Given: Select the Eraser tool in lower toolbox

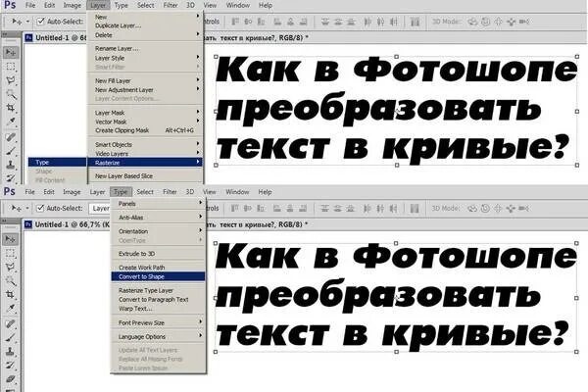Looking at the screenshot, I should pos(11,379).
